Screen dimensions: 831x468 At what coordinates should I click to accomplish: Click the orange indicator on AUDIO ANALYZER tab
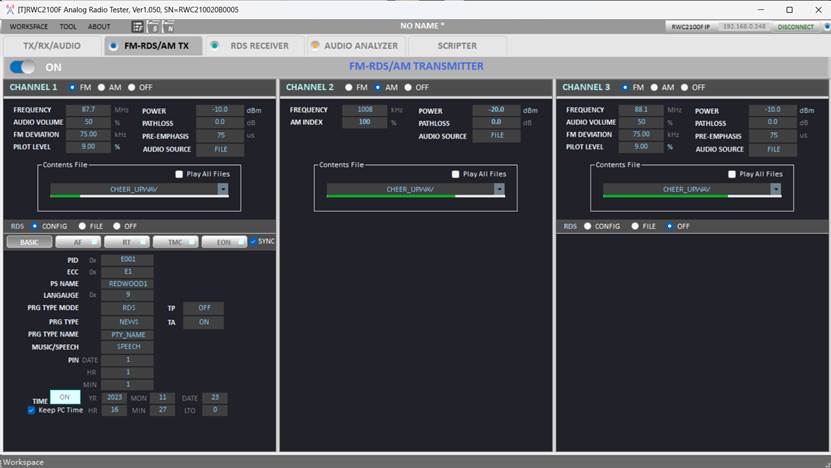(x=315, y=45)
